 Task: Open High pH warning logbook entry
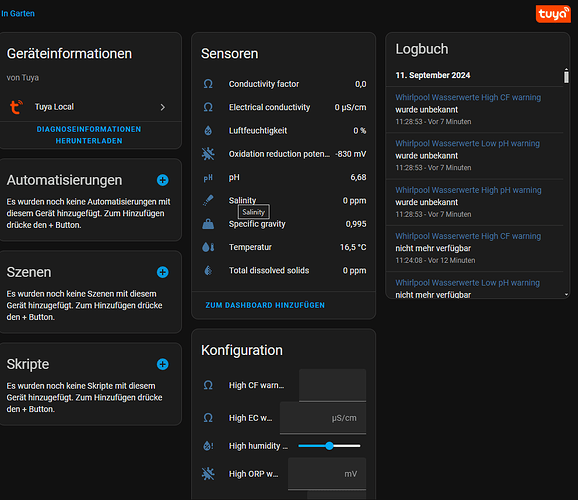tap(469, 190)
